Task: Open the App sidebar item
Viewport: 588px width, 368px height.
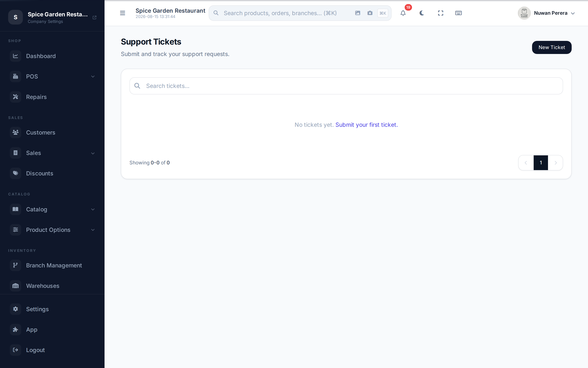Action: click(52, 330)
